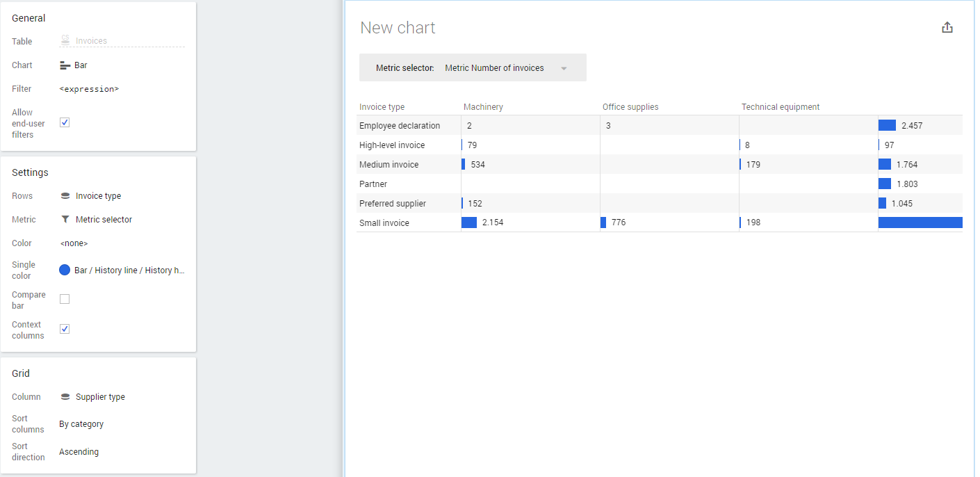This screenshot has width=980, height=477.
Task: Select the Small invoice row label
Action: click(384, 223)
